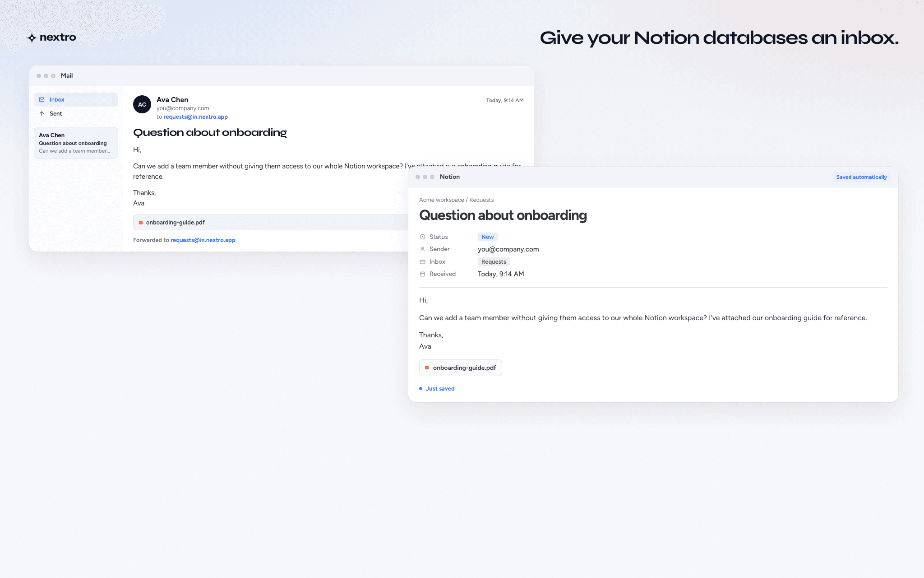Click the Notion body paragraph about team member
Screen dimensions: 924x578
click(x=643, y=318)
